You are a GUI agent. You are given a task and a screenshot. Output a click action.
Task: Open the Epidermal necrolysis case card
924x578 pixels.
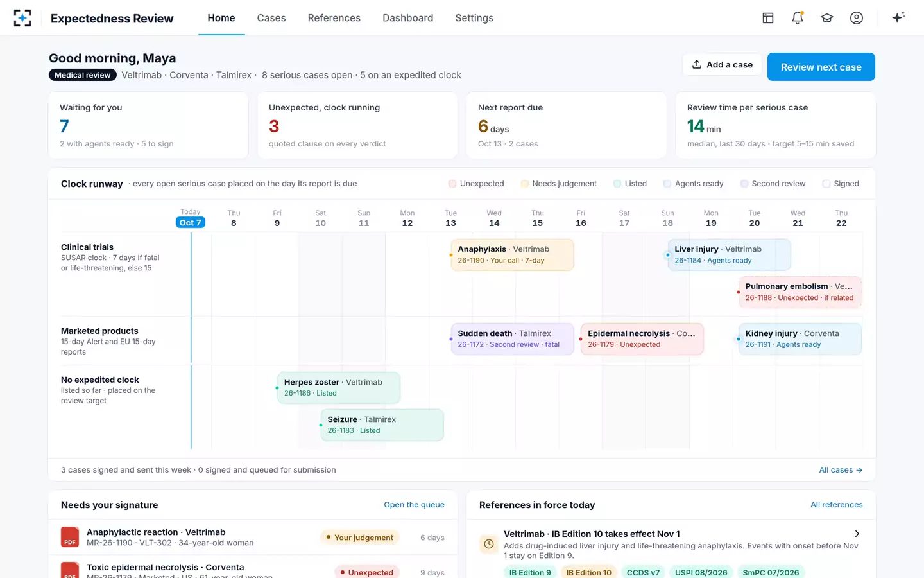pyautogui.click(x=642, y=338)
